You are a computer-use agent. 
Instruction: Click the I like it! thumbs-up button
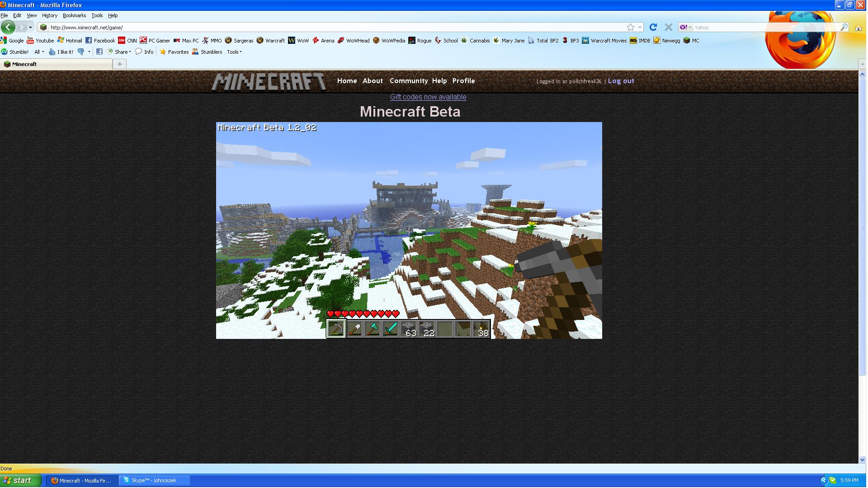(x=61, y=52)
